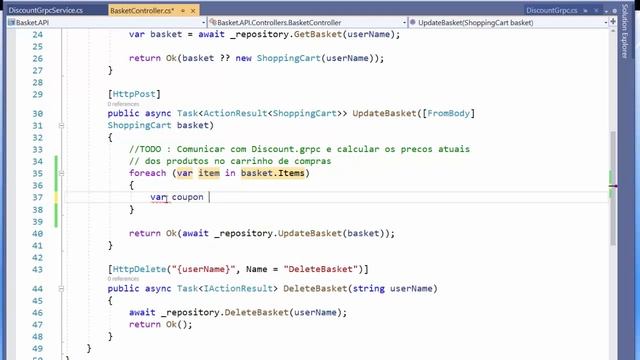Viewport: 640px width, 360px height.
Task: Click 'return Ok();' on line 47
Action: click(160, 324)
